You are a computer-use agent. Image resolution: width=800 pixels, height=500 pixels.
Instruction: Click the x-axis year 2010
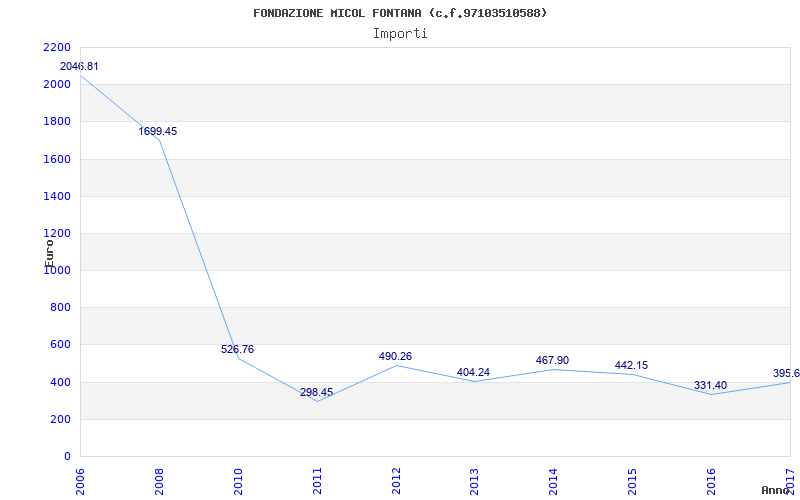pyautogui.click(x=238, y=481)
